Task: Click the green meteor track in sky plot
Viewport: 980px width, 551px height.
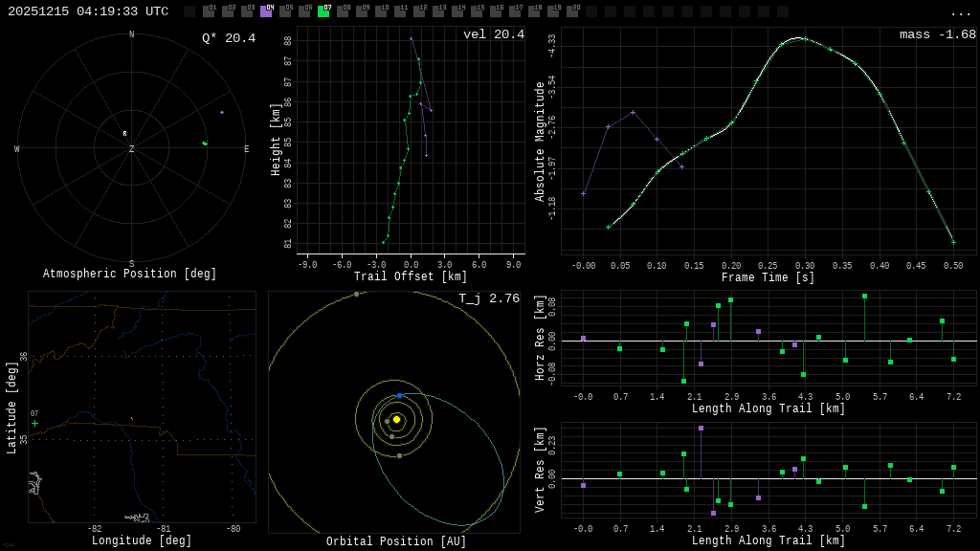Action: [x=204, y=143]
